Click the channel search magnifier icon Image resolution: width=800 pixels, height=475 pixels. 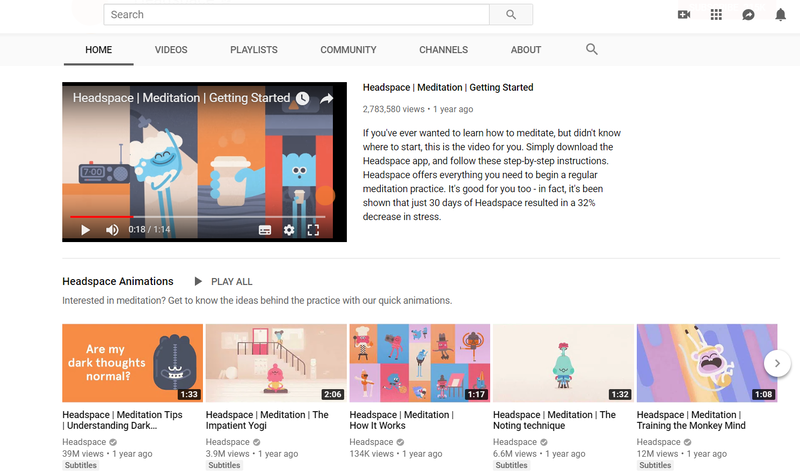[x=591, y=49]
